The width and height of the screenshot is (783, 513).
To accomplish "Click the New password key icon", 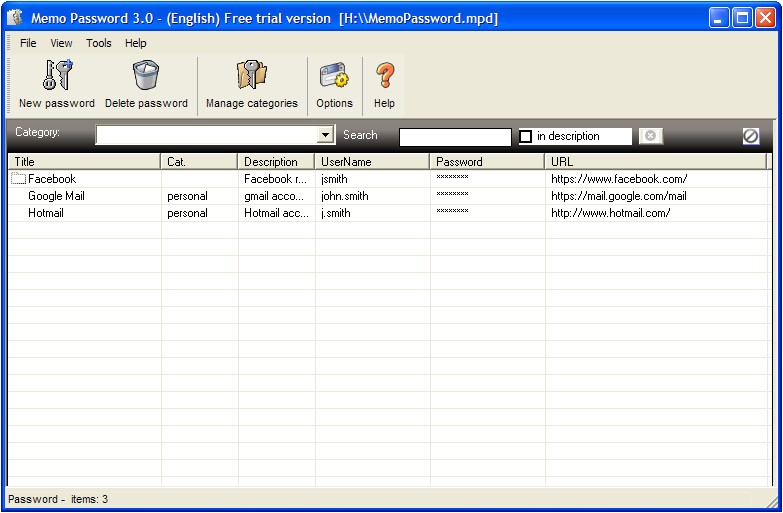I will click(57, 75).
